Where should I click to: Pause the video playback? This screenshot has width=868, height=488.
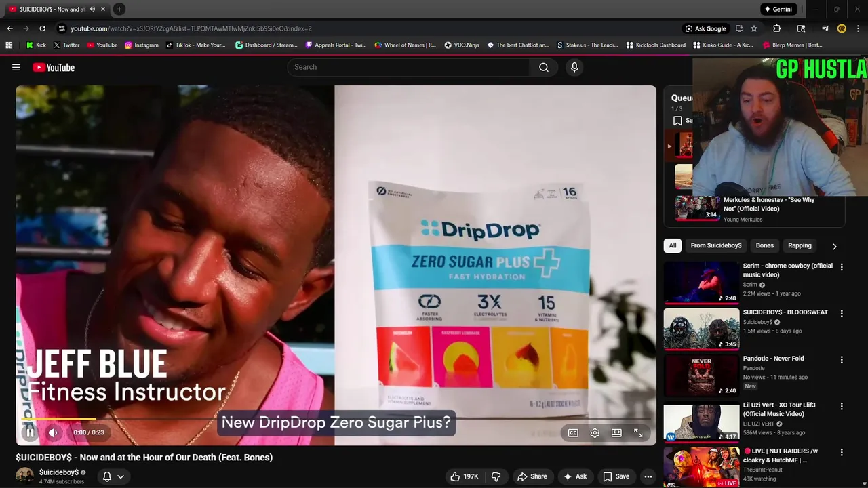coord(30,432)
